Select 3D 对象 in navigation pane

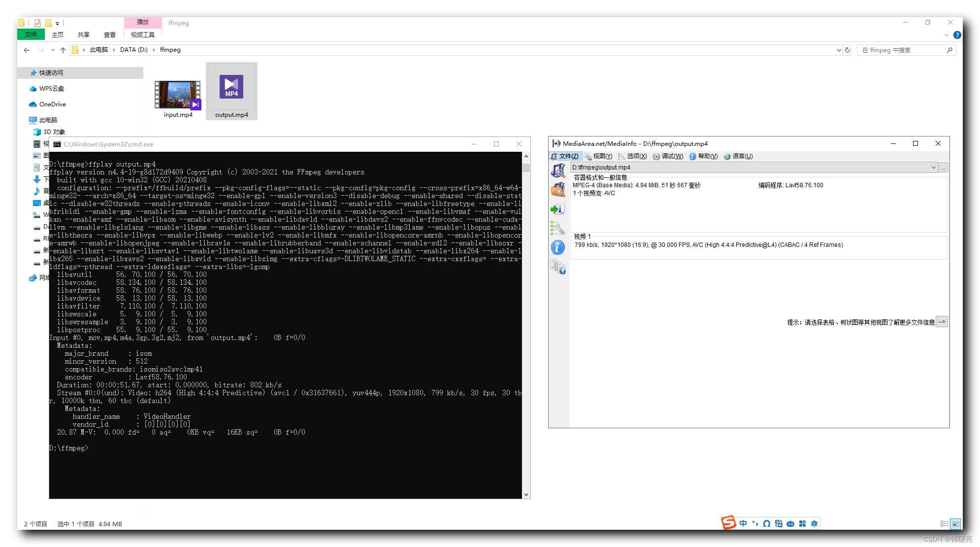(49, 132)
